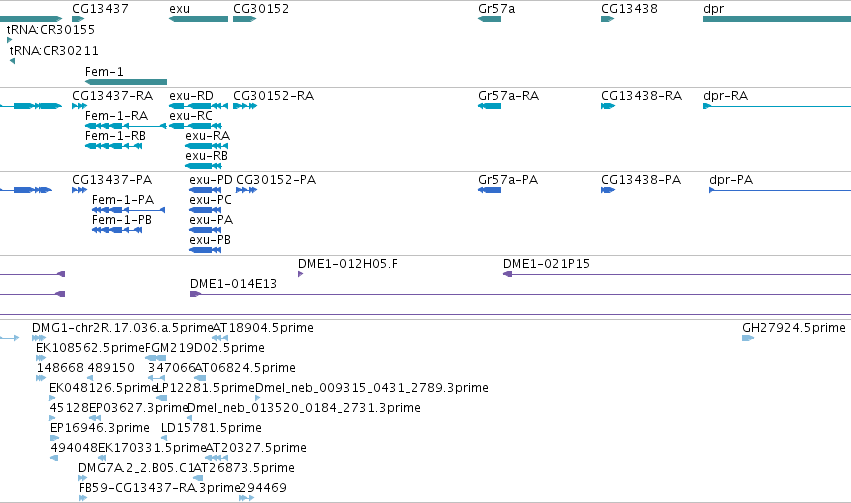The width and height of the screenshot is (851, 503).
Task: Select the 489150 feature label
Action: (x=111, y=368)
